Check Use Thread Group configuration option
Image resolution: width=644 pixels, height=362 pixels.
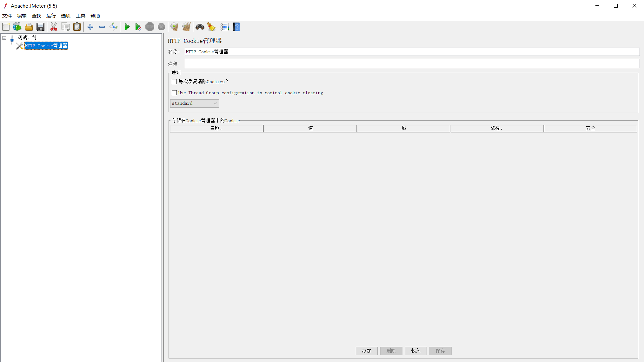(174, 93)
